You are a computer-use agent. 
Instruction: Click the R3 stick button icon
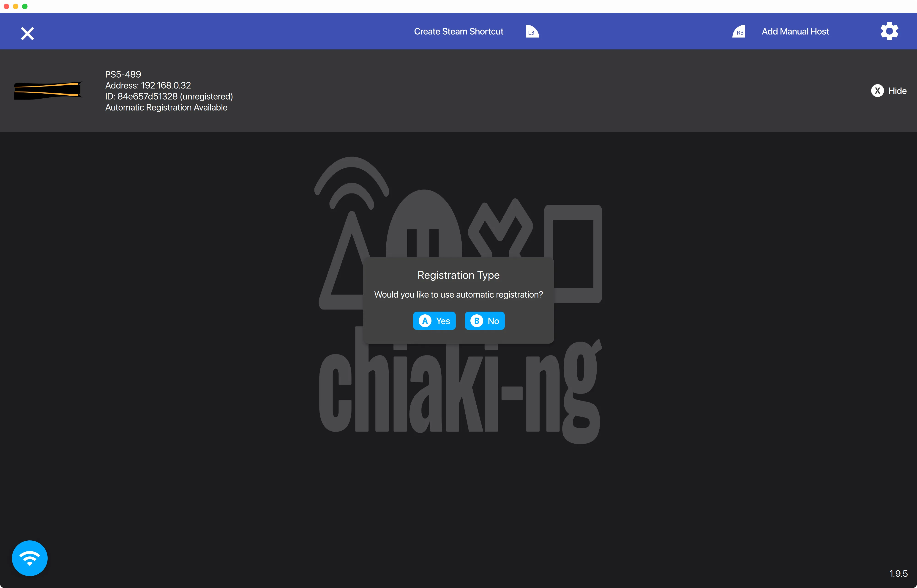pyautogui.click(x=739, y=31)
